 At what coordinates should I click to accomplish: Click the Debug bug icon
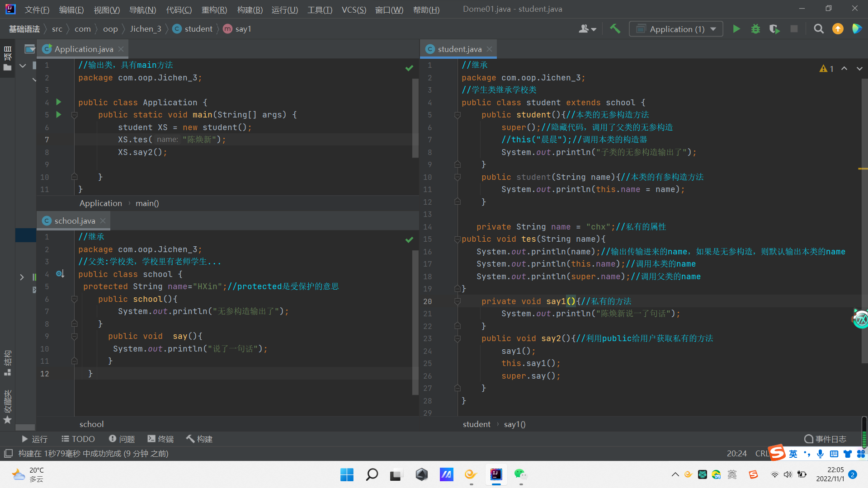[x=755, y=29]
